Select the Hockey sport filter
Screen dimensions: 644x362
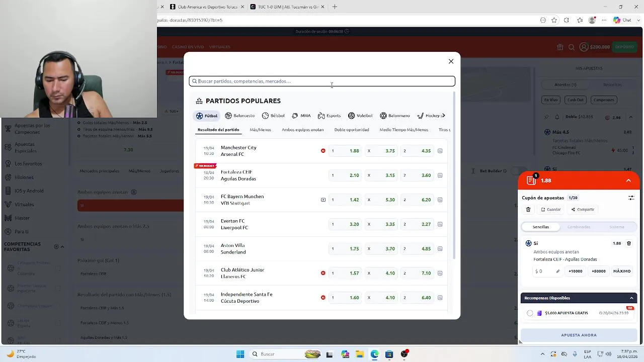(x=431, y=116)
